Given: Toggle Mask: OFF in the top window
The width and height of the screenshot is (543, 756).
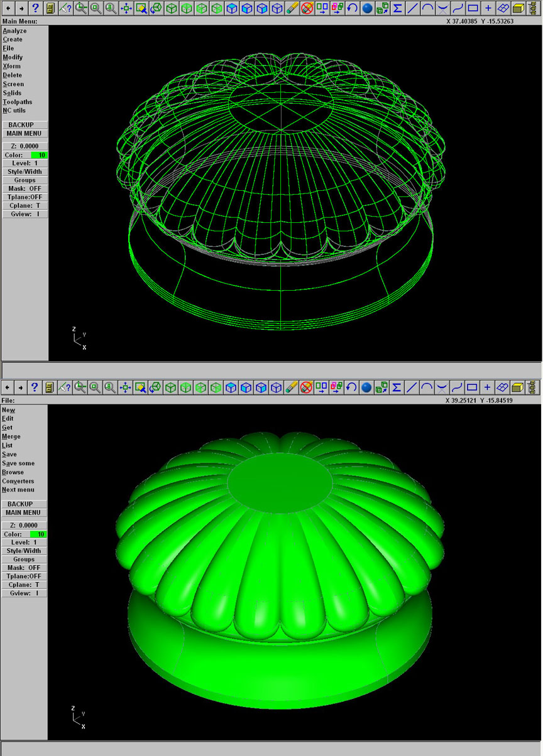Looking at the screenshot, I should coord(25,188).
